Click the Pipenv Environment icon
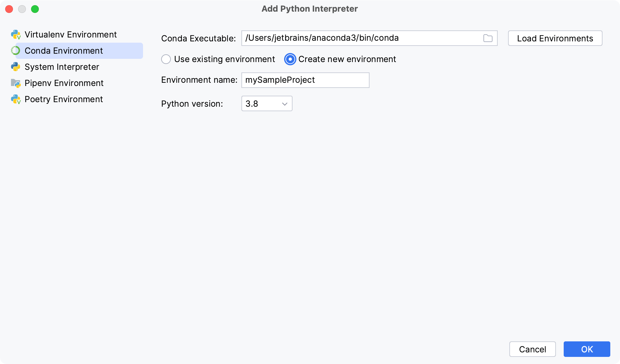 click(15, 83)
